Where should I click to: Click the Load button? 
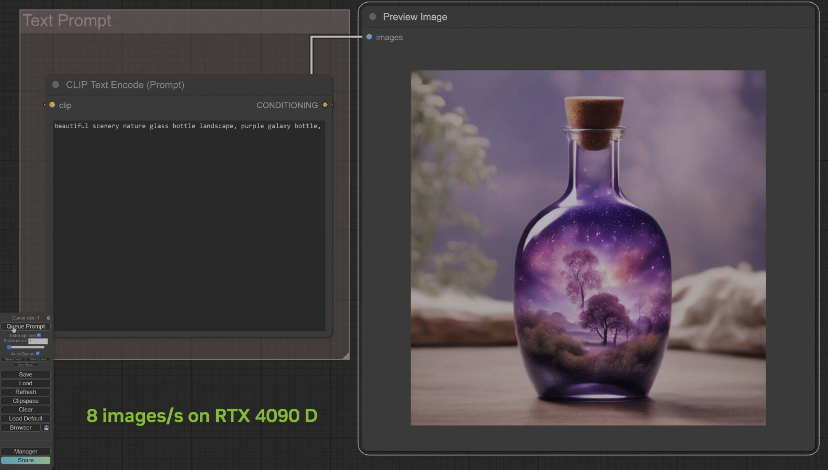coord(26,383)
